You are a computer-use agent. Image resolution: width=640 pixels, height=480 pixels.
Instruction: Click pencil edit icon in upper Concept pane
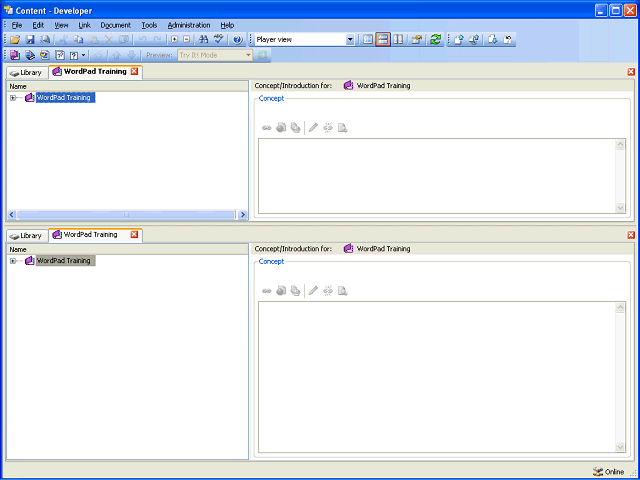click(313, 128)
